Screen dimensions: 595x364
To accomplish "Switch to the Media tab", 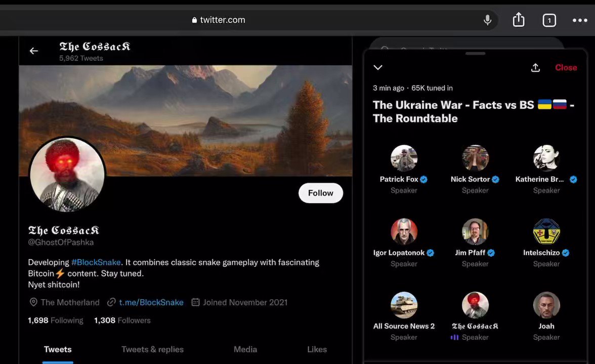I will 245,349.
